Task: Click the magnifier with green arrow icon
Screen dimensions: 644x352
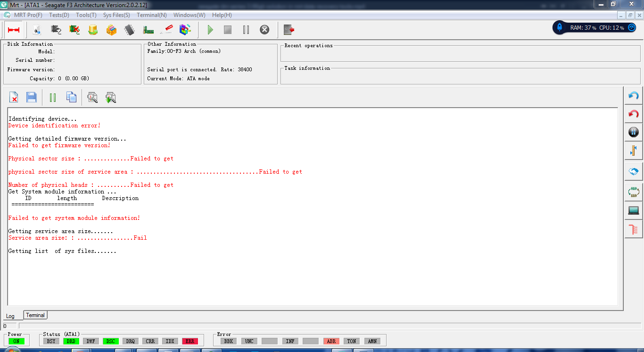Action: click(111, 98)
